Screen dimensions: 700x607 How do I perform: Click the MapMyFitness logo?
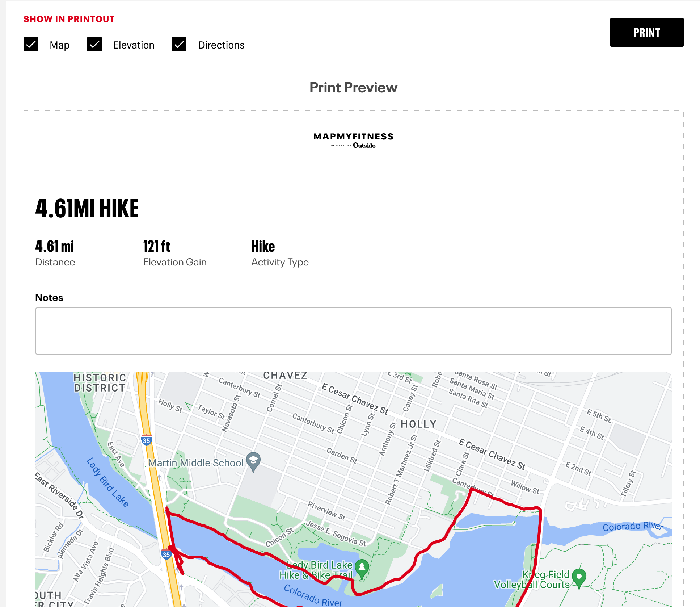pos(353,140)
